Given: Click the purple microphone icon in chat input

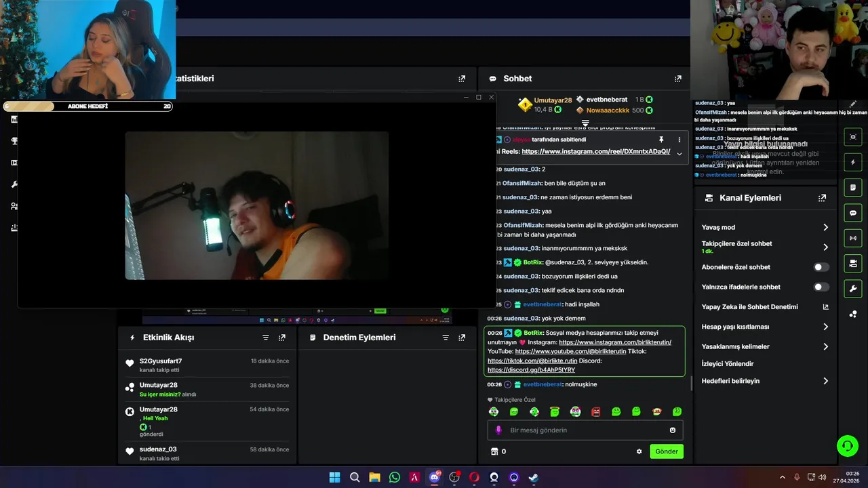Looking at the screenshot, I should 498,430.
